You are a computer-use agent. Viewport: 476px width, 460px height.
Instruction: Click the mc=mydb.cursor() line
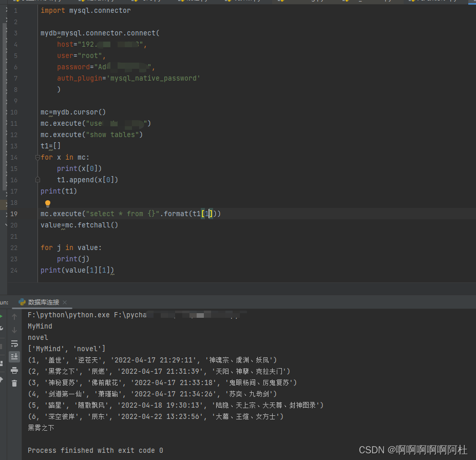tap(73, 112)
